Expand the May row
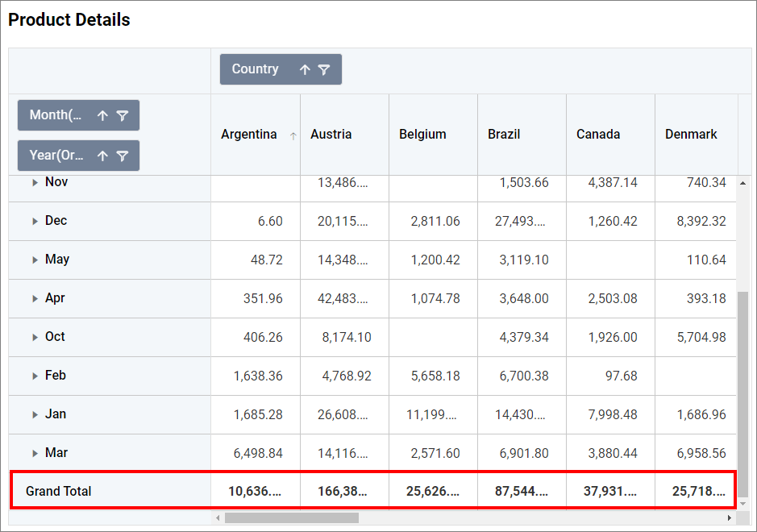Viewport: 757px width, 532px height. tap(35, 260)
